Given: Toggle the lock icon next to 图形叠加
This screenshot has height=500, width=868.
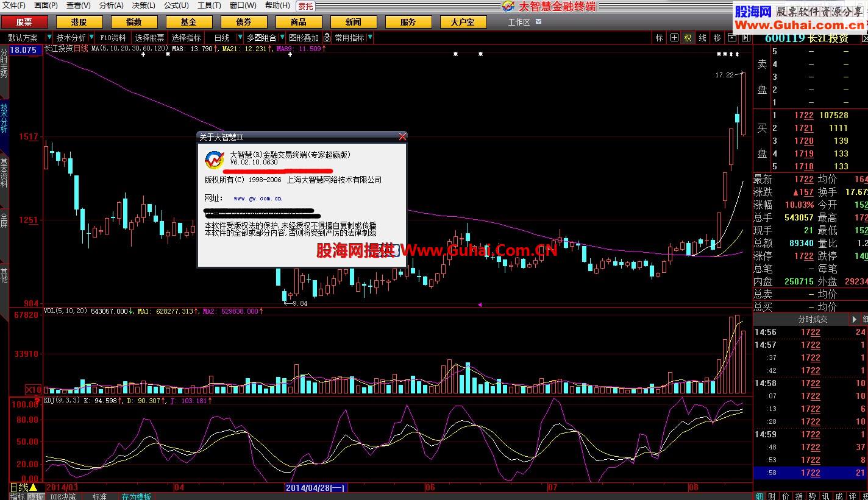Looking at the screenshot, I should pos(327,38).
